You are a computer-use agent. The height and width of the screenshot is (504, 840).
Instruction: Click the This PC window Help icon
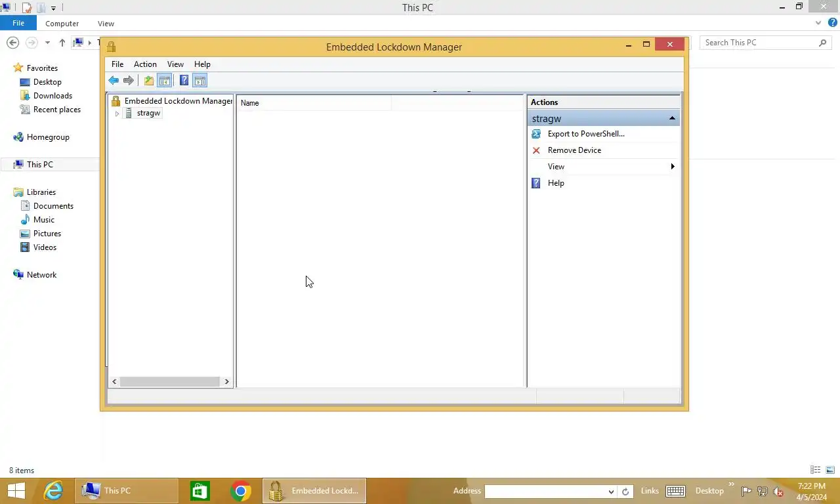[x=832, y=23]
